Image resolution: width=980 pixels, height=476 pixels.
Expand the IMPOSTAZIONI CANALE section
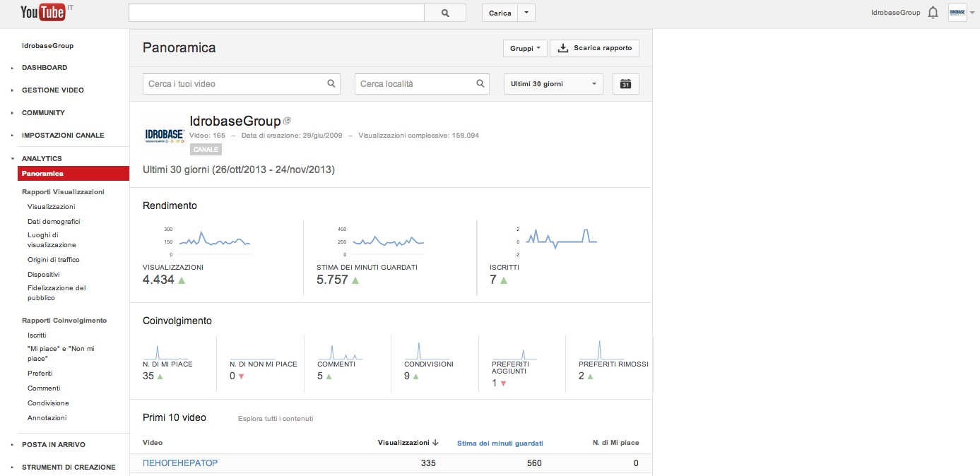pos(63,136)
